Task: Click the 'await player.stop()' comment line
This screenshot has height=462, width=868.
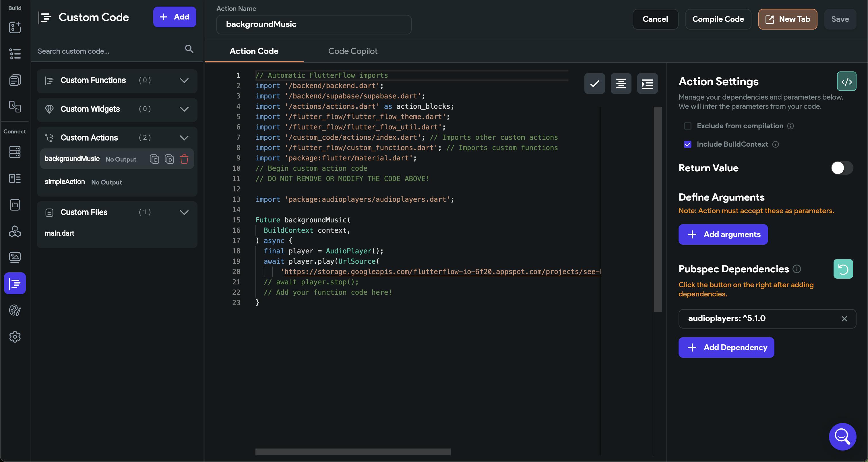Action: pos(311,282)
